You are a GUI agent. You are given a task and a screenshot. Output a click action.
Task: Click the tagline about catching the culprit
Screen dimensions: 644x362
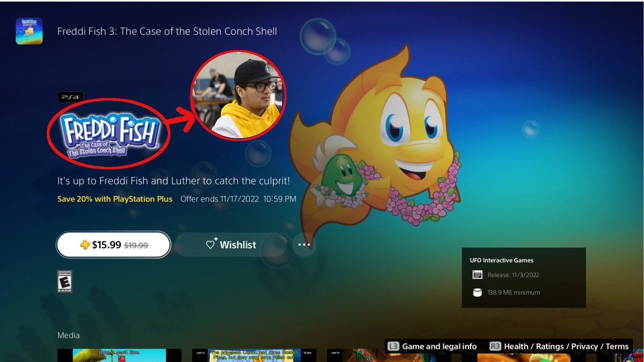coord(174,181)
